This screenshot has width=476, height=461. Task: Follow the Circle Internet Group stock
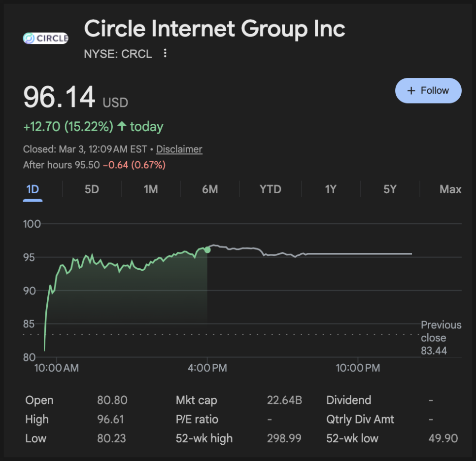pos(428,91)
